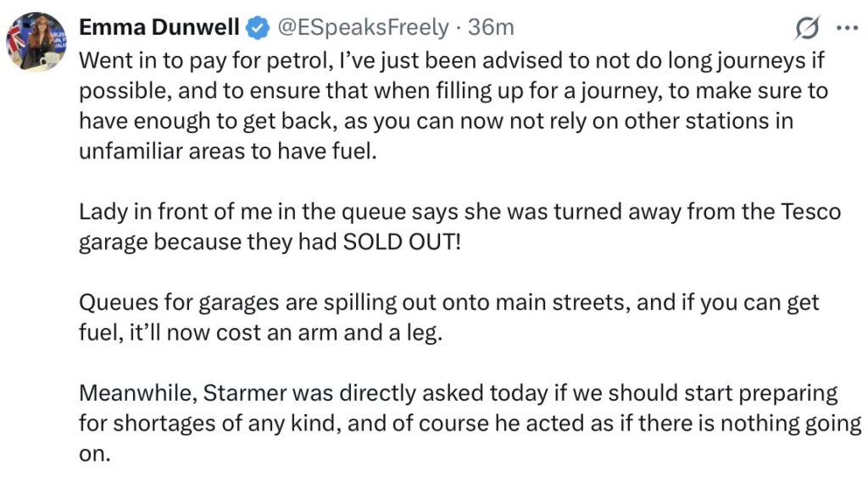
Task: Click the "Meanwhile, Starmer" paragraph
Action: pyautogui.click(x=458, y=423)
